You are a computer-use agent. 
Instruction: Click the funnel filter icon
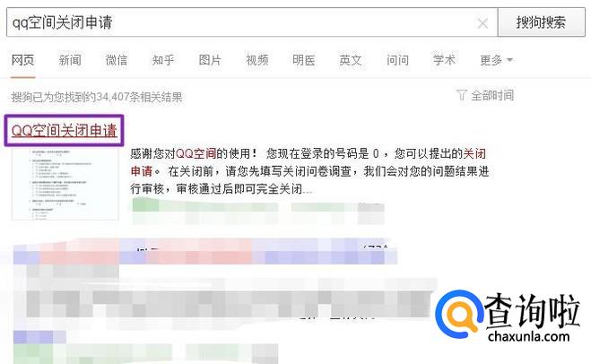461,95
